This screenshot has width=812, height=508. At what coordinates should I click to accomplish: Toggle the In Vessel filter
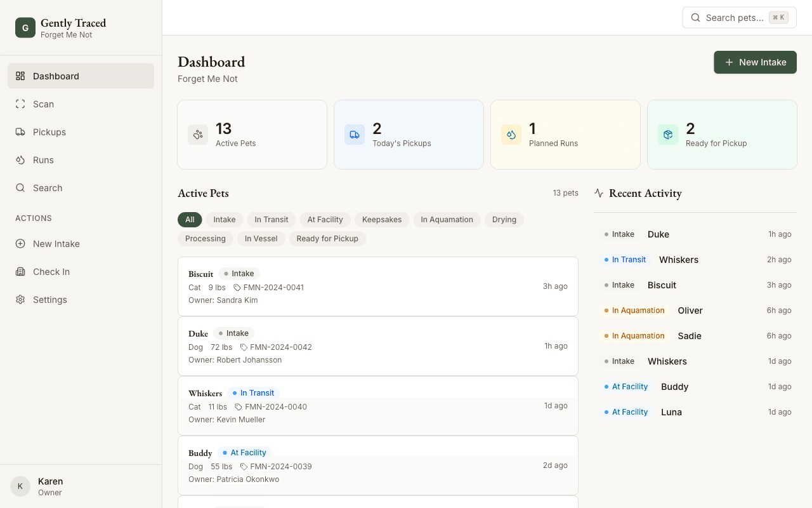(x=261, y=238)
